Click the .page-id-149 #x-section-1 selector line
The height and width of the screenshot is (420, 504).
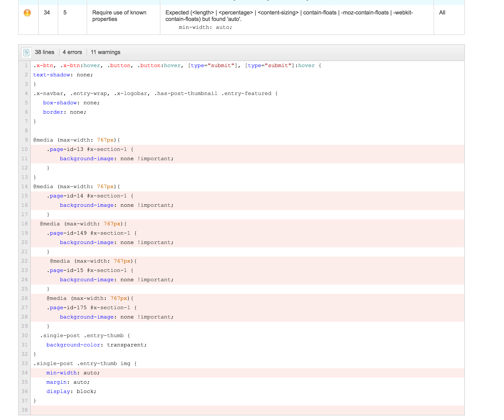coord(92,233)
